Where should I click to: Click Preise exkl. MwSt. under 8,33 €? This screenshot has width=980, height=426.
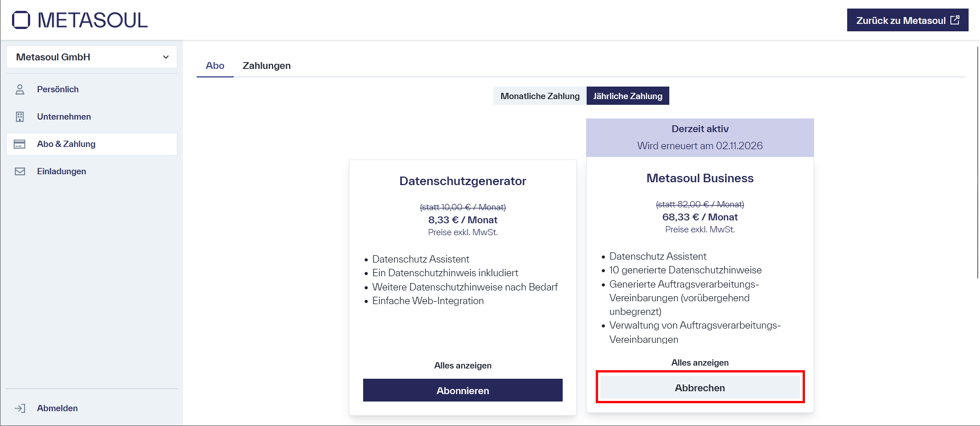click(463, 232)
